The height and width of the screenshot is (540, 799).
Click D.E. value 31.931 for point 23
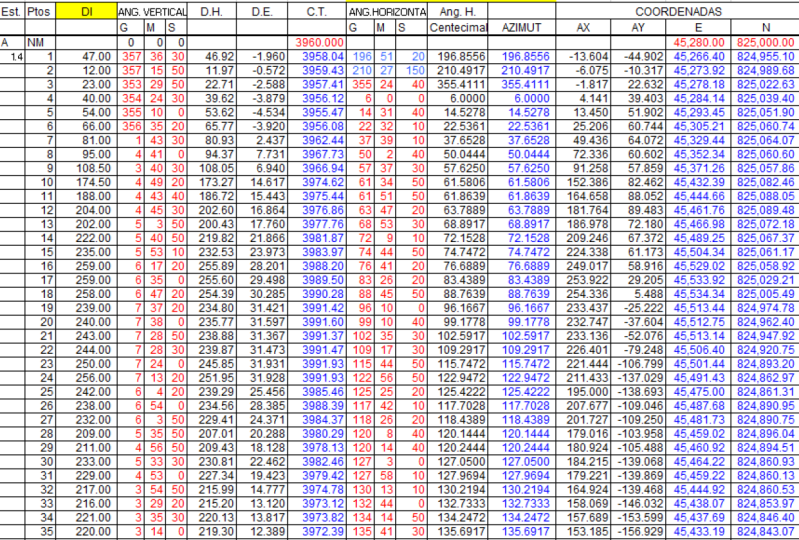click(x=268, y=364)
